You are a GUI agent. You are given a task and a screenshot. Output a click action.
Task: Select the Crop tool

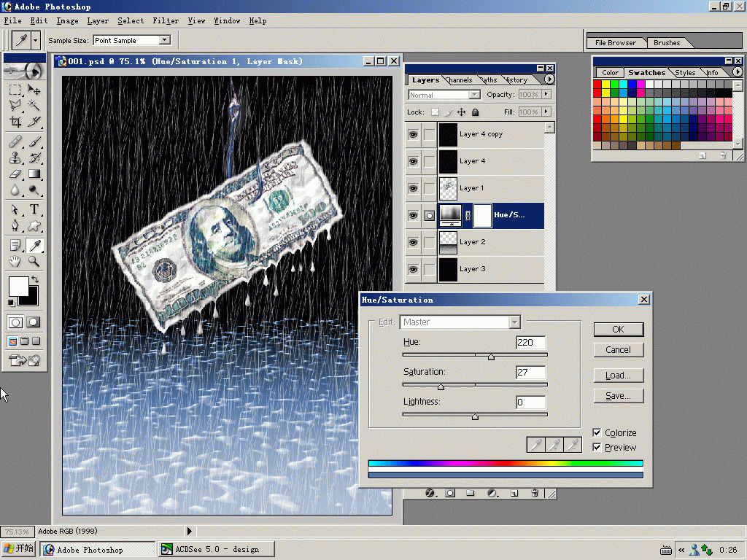pyautogui.click(x=15, y=122)
